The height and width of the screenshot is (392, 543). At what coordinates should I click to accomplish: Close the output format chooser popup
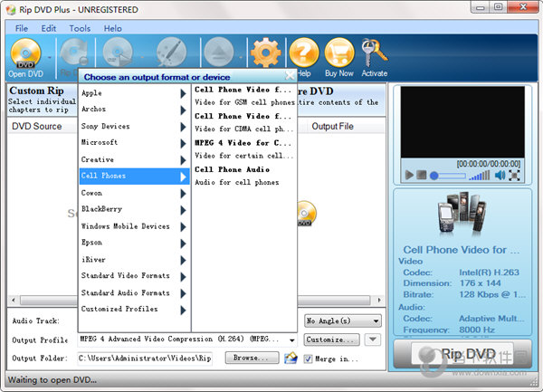tap(290, 75)
